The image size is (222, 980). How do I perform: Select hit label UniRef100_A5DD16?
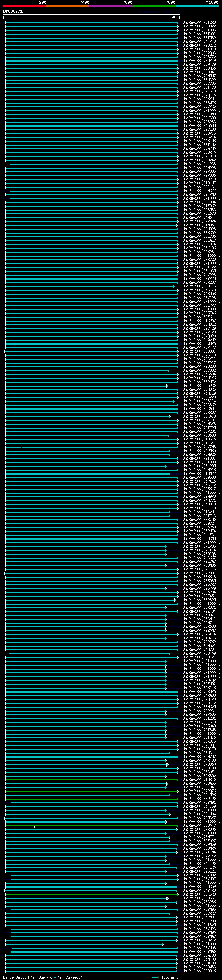tap(199, 971)
